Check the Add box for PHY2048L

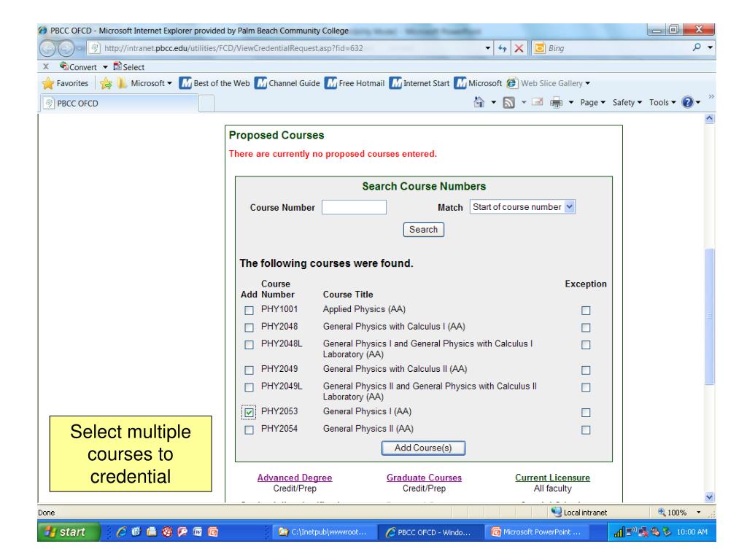(249, 345)
